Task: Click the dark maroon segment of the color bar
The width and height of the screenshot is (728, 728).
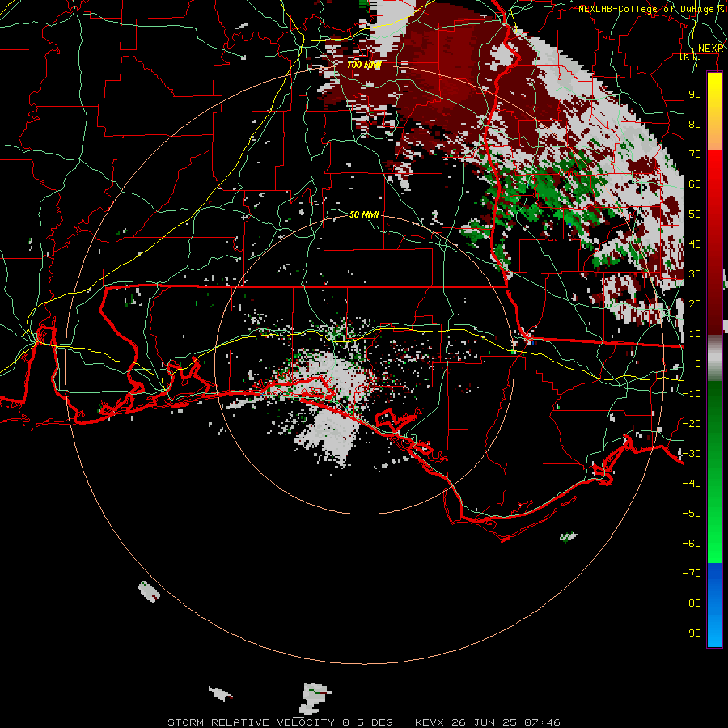Action: tap(714, 302)
